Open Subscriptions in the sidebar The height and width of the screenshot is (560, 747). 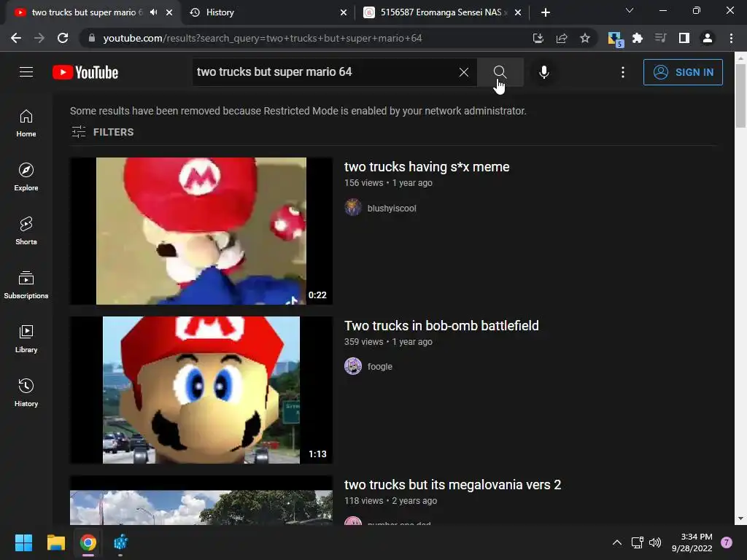click(26, 285)
